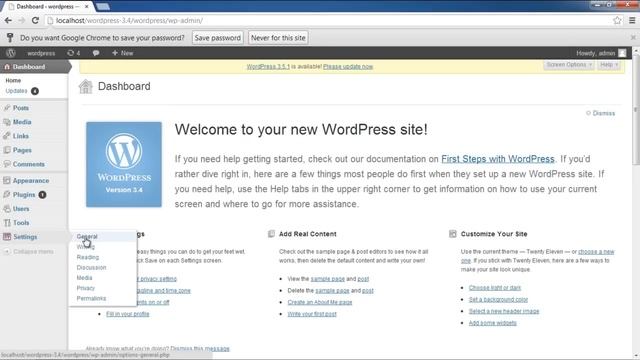Reload the page with refresh icon

(x=35, y=20)
